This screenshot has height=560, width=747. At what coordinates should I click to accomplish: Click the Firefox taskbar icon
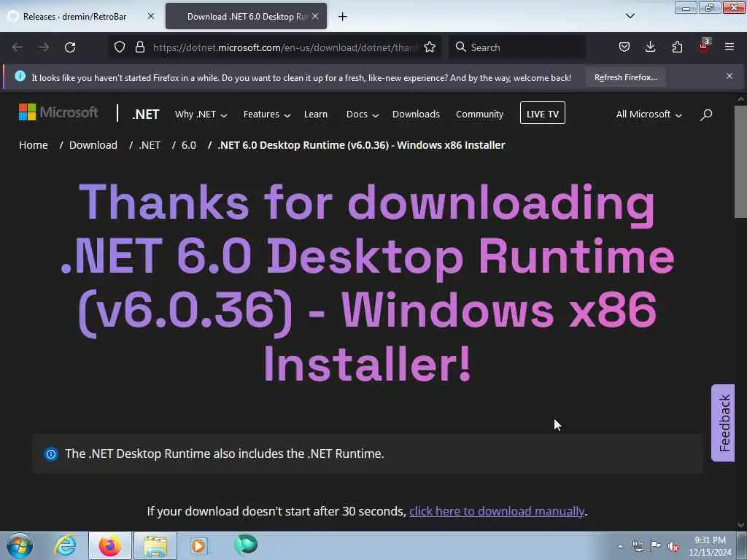(110, 545)
